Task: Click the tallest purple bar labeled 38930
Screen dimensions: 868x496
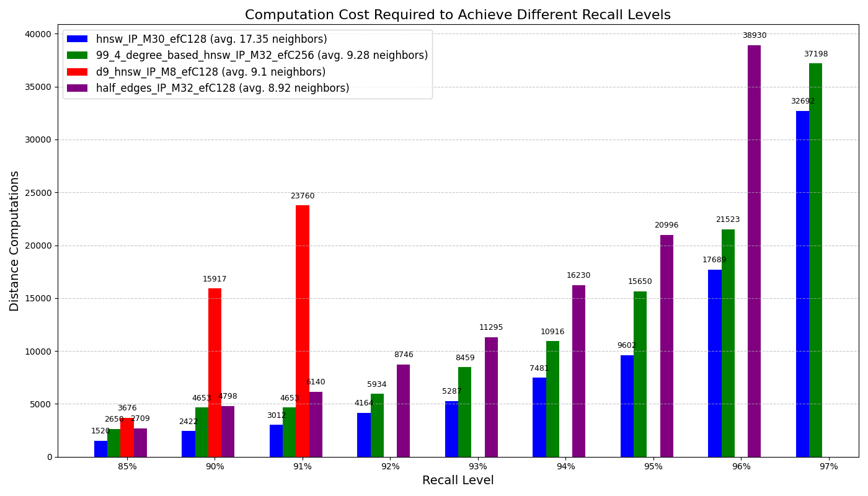Action: [x=754, y=251]
